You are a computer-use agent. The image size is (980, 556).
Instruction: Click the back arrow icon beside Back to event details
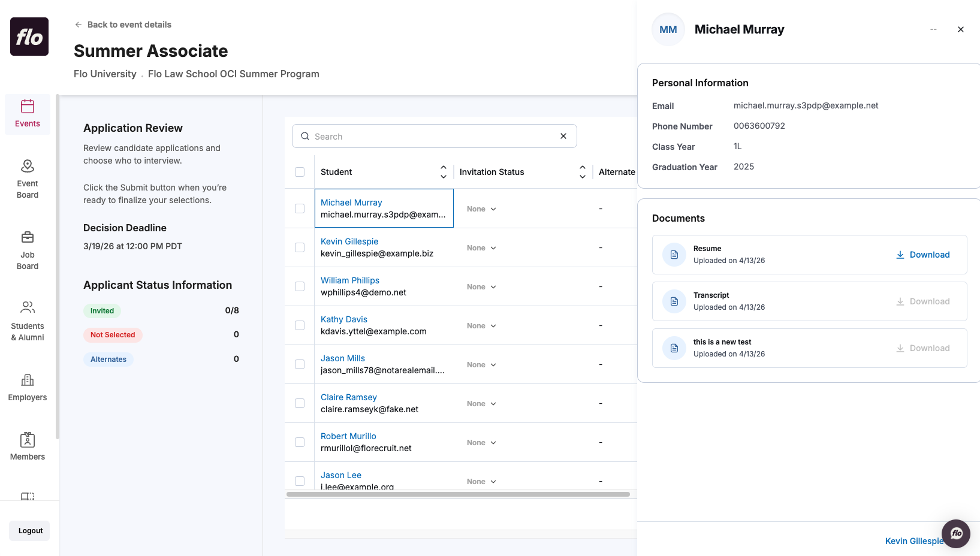tap(78, 25)
